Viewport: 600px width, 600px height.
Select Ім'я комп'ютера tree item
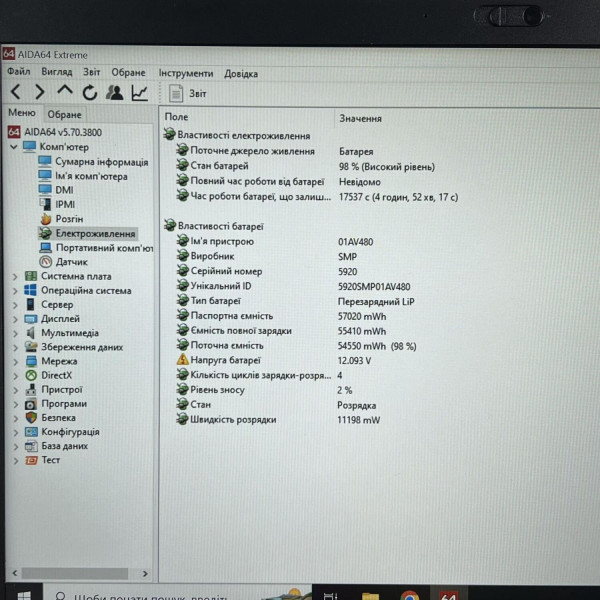pos(83,176)
